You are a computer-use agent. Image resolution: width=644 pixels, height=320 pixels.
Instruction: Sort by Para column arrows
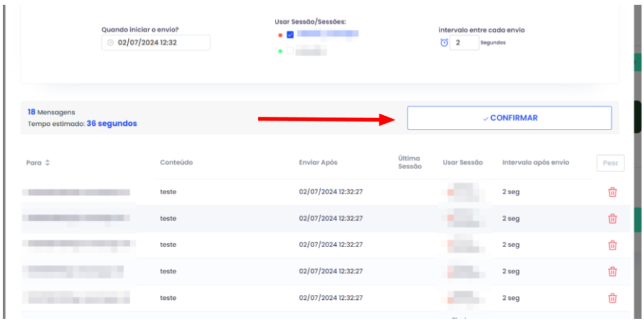click(47, 163)
